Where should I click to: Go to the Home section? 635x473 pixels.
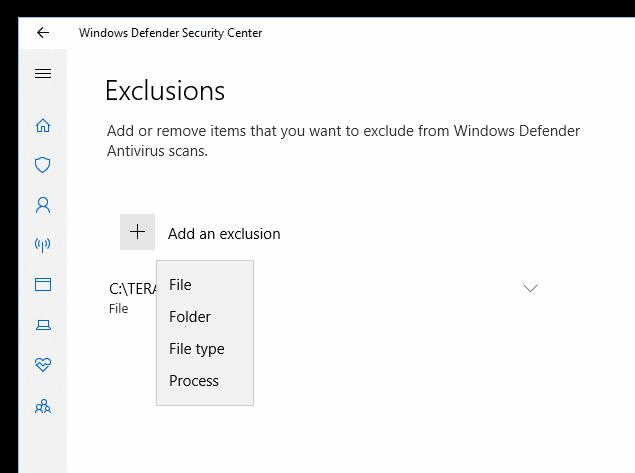coord(42,126)
